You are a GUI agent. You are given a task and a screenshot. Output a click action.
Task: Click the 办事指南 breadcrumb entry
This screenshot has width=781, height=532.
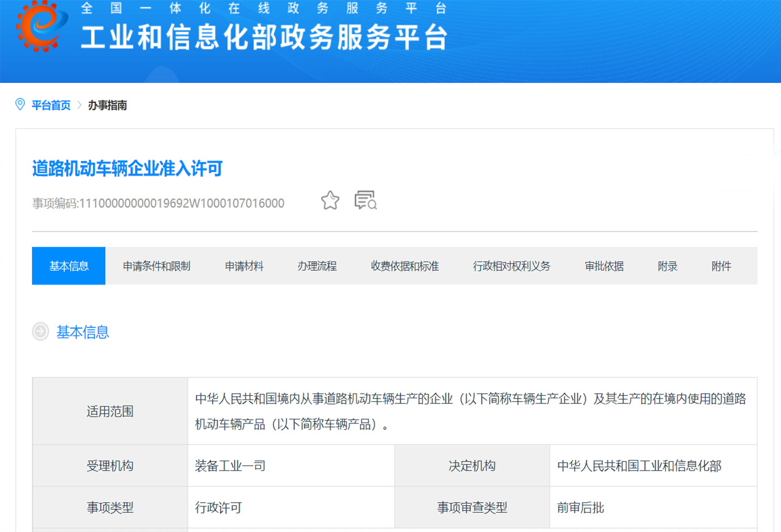(107, 105)
